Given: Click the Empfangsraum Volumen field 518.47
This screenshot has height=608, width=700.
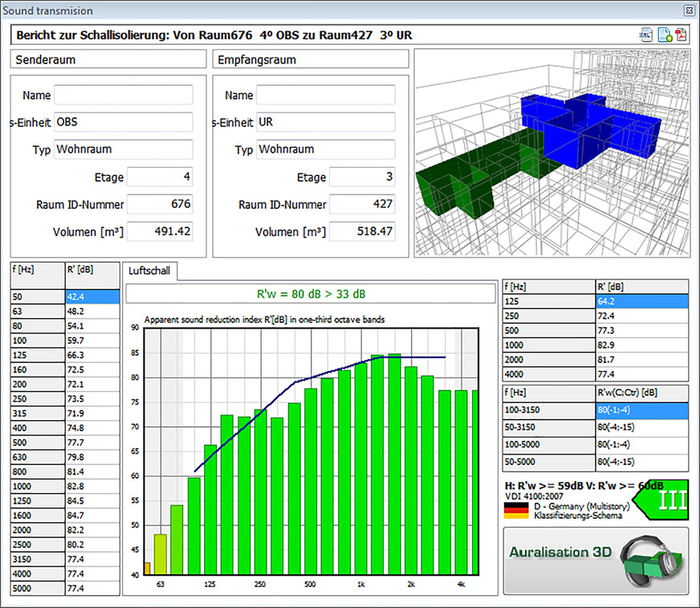Looking at the screenshot, I should pos(362,231).
